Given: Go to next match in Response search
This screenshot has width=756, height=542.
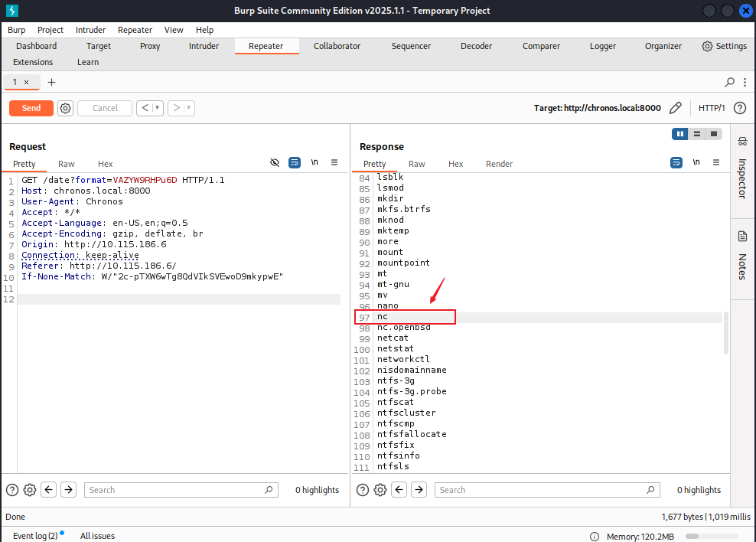Looking at the screenshot, I should (x=419, y=489).
